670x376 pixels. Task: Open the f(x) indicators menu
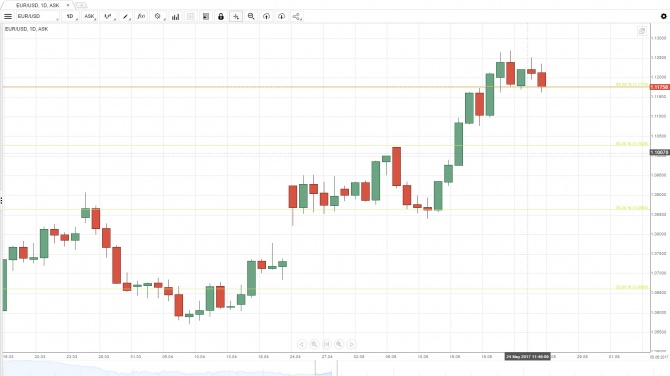[x=141, y=16]
